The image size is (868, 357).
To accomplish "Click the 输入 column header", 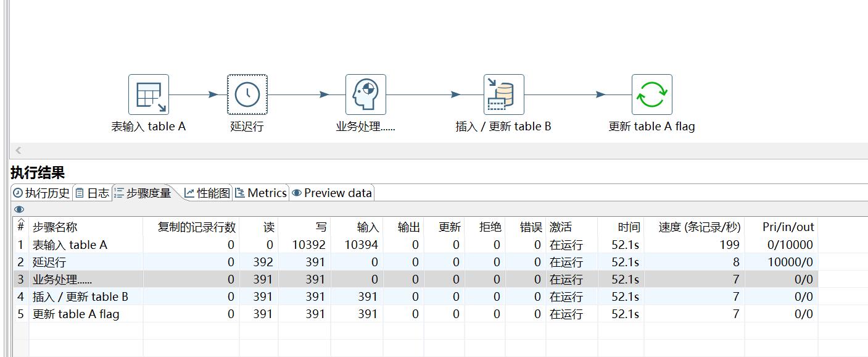I will [x=357, y=227].
